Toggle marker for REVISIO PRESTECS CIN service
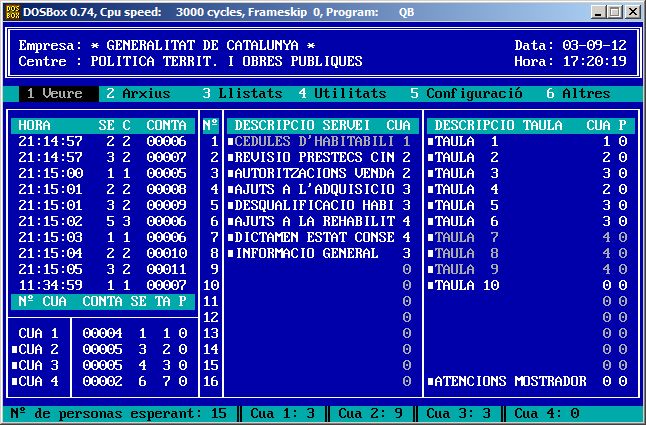Image resolution: width=646 pixels, height=425 pixels. pyautogui.click(x=230, y=157)
